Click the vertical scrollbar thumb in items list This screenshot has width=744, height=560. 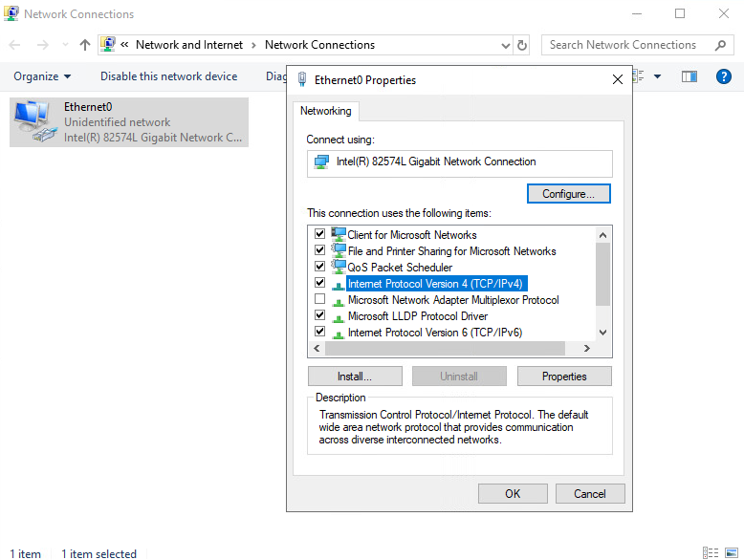(602, 274)
